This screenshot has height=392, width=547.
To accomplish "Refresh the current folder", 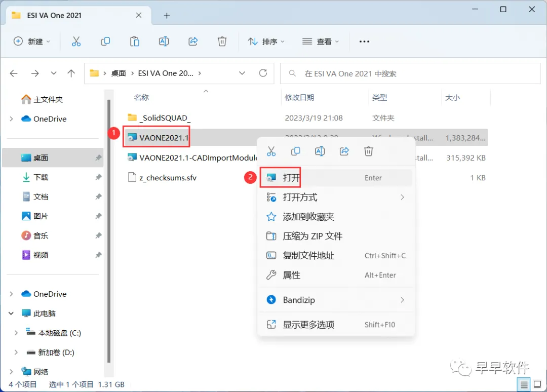I will 263,73.
